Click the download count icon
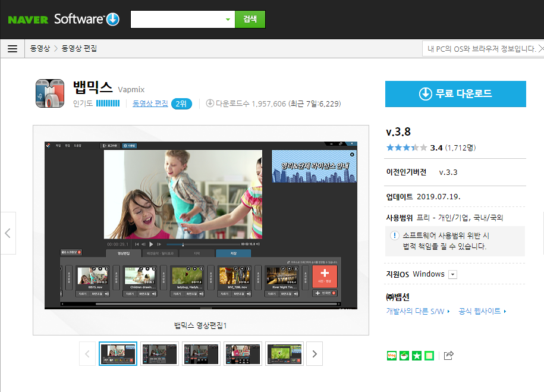 (x=210, y=103)
